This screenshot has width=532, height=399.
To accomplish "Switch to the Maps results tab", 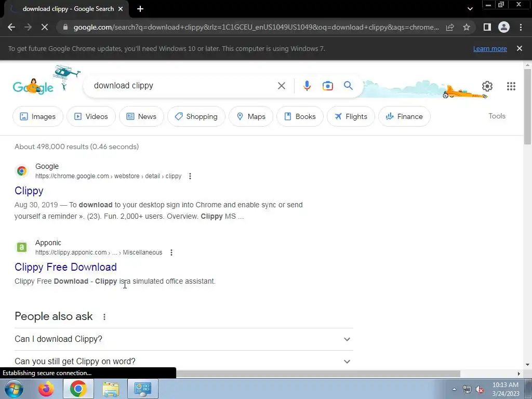I will coord(251,116).
